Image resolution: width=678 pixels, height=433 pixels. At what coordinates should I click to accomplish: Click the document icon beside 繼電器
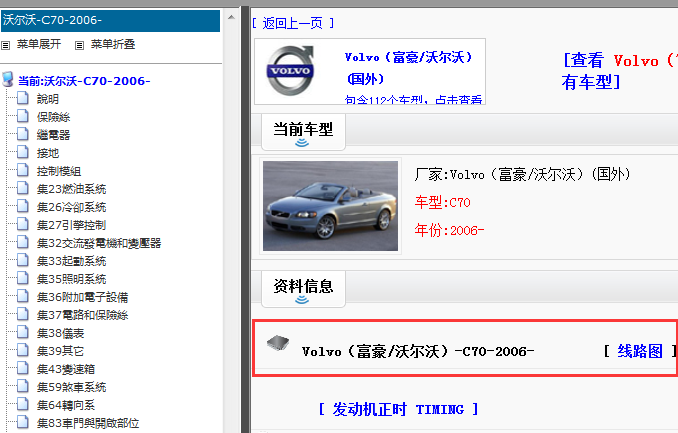[x=23, y=135]
